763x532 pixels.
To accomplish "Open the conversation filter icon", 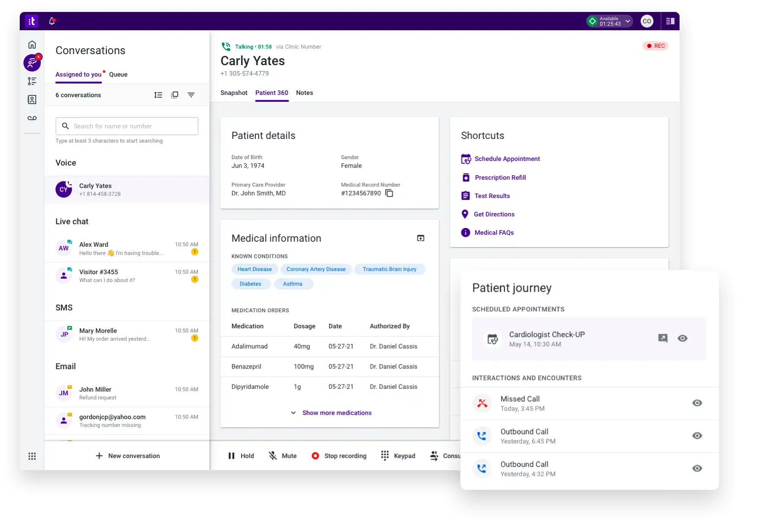I will pos(191,95).
